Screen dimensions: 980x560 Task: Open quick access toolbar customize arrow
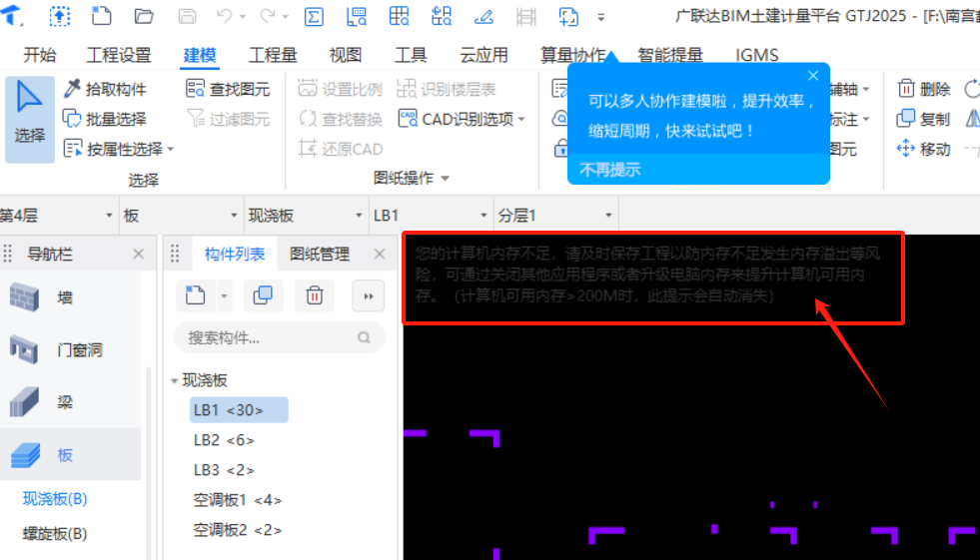(600, 17)
